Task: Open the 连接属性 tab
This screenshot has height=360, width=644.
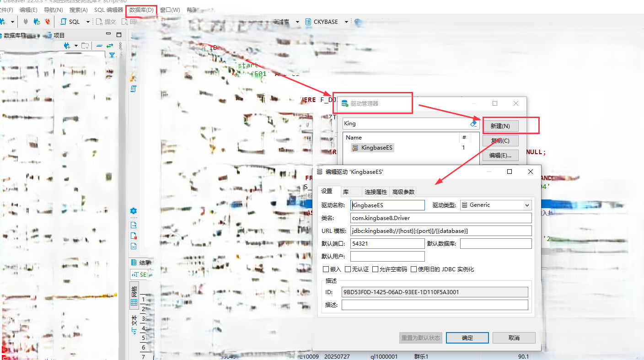Action: pyautogui.click(x=376, y=192)
